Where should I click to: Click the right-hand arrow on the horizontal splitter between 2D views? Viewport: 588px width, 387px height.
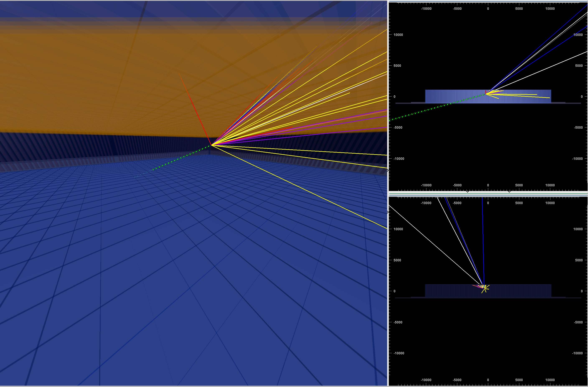click(509, 191)
